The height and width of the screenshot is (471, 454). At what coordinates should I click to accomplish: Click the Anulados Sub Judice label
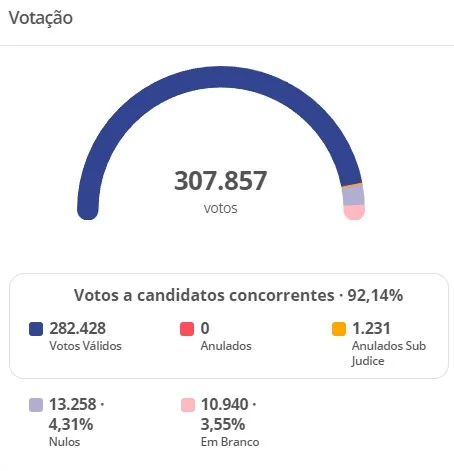pos(389,353)
